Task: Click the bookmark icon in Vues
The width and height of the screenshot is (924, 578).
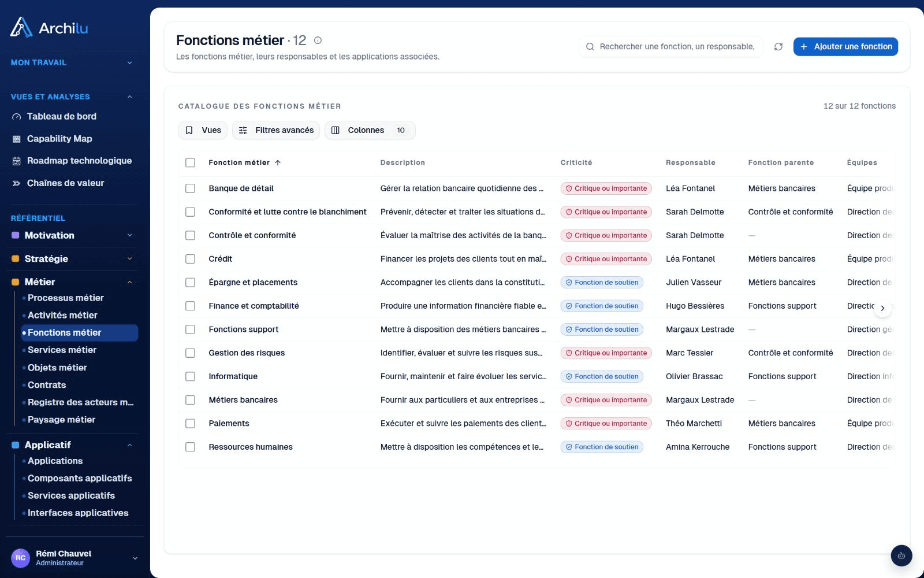Action: pos(189,131)
